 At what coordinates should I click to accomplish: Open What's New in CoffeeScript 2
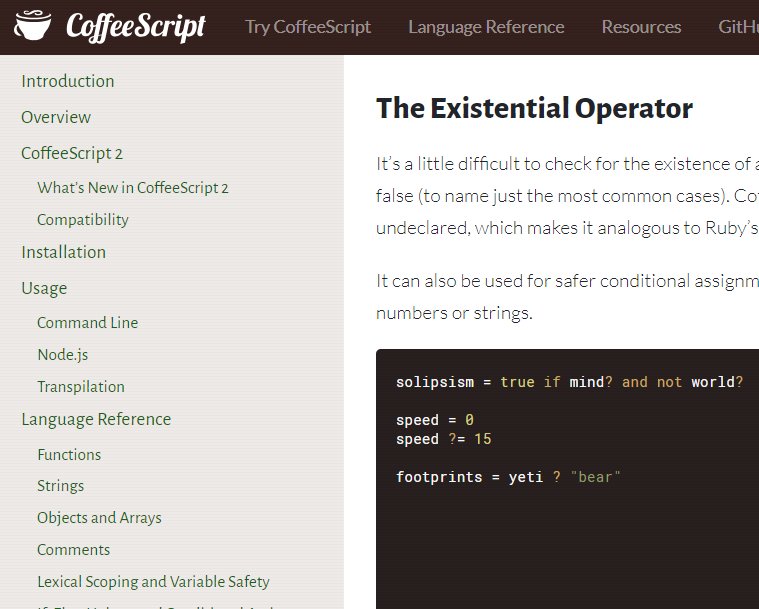[133, 187]
